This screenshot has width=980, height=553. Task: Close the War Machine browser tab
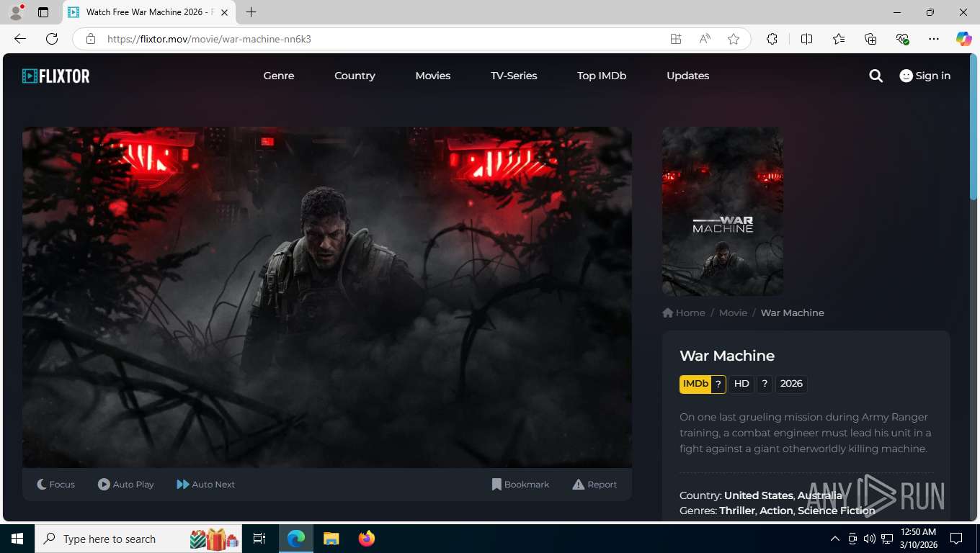[224, 12]
